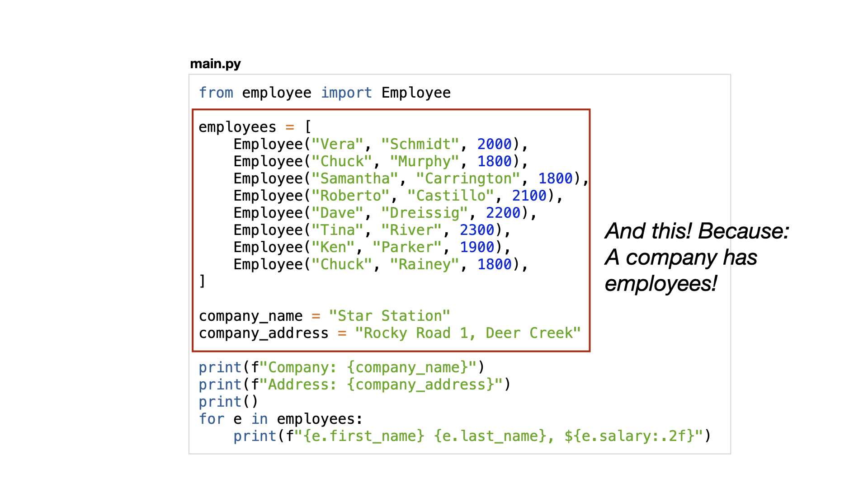868x488 pixels.
Task: Click the 'A company has' annotation text
Action: coord(681,258)
